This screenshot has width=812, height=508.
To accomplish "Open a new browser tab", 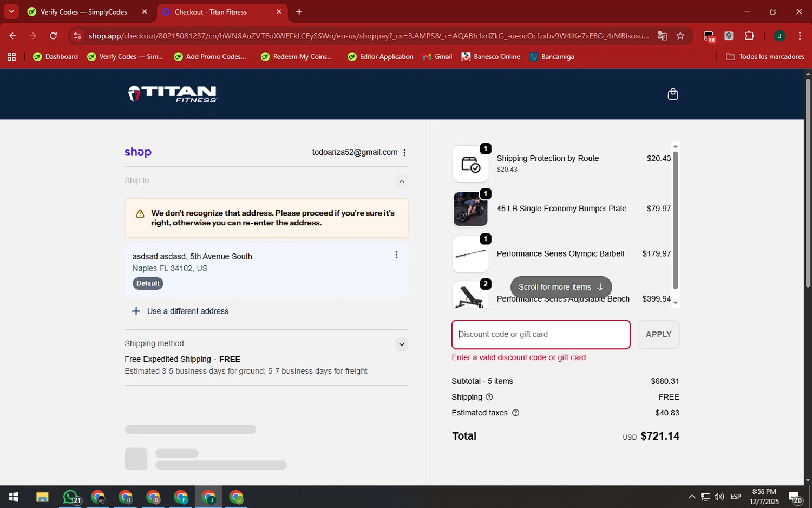I will 299,11.
